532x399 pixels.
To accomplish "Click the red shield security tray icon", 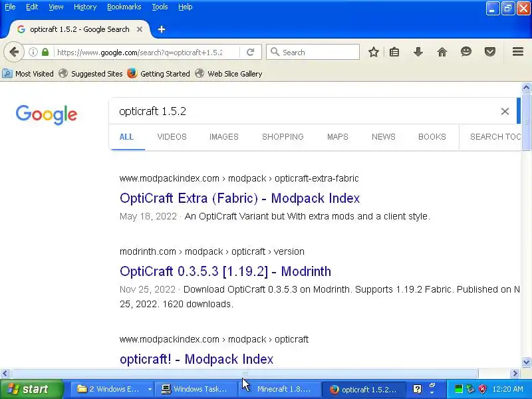I will coord(483,389).
